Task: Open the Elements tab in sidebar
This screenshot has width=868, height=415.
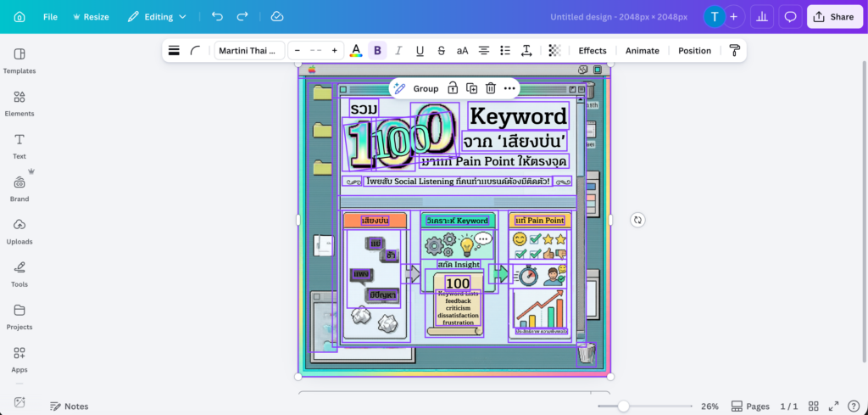Action: click(19, 103)
